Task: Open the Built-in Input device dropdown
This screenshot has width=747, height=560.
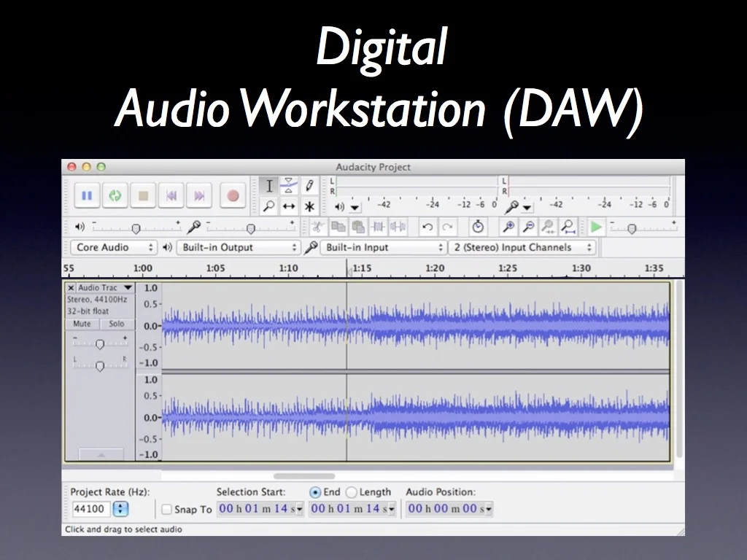Action: tap(384, 248)
